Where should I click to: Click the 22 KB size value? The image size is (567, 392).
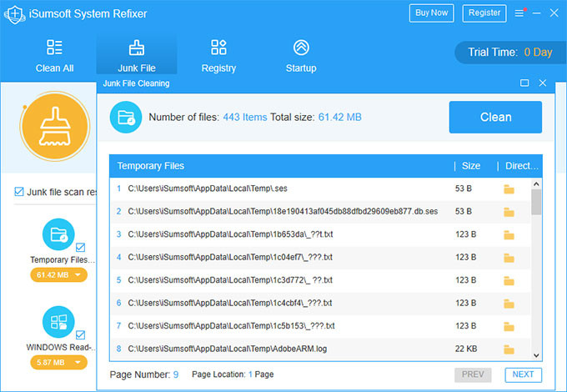(466, 349)
